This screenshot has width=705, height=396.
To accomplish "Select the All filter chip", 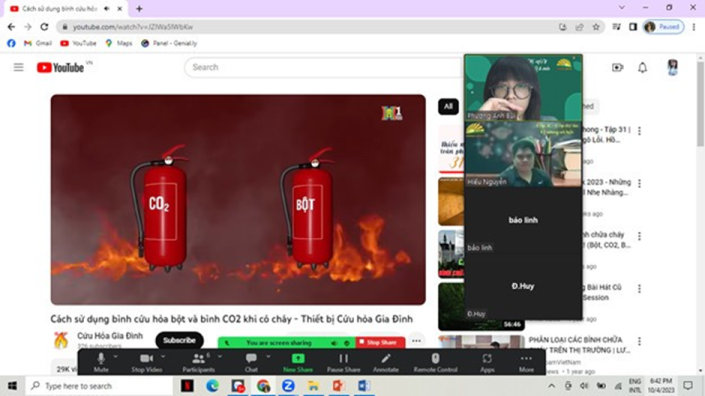I will (x=448, y=107).
